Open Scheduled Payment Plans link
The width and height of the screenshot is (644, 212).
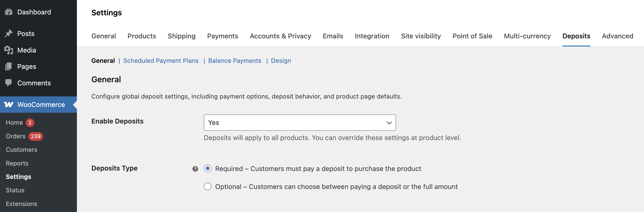tap(161, 61)
